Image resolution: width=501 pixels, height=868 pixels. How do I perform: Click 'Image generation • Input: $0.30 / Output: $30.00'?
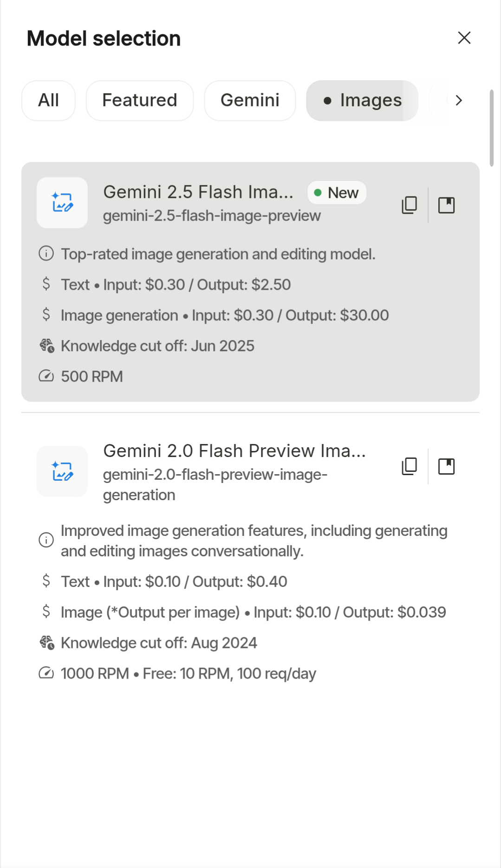click(x=225, y=315)
